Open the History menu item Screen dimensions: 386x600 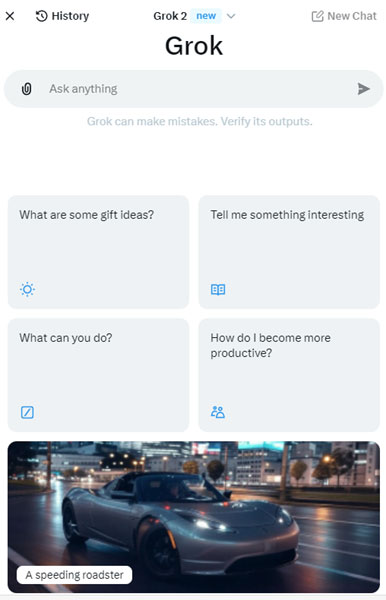(x=62, y=16)
